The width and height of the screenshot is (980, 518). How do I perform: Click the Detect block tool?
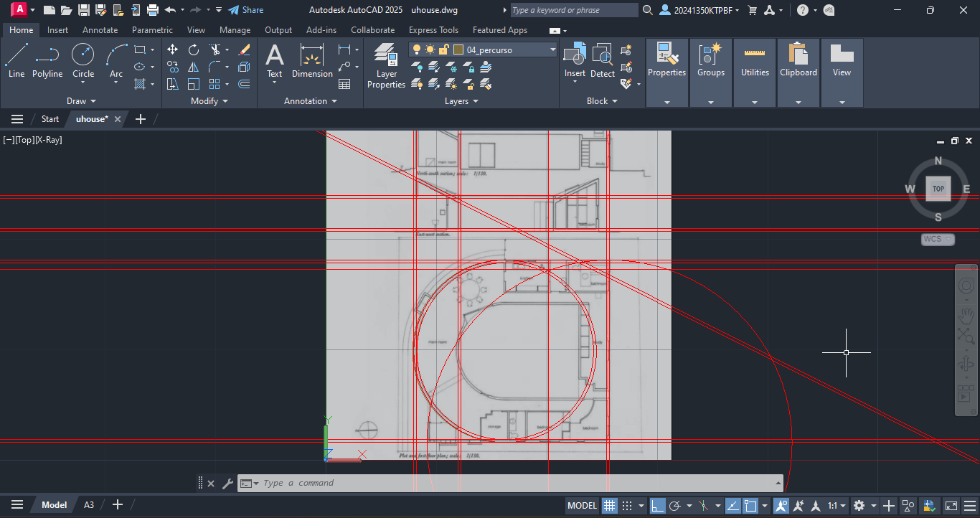pyautogui.click(x=603, y=60)
